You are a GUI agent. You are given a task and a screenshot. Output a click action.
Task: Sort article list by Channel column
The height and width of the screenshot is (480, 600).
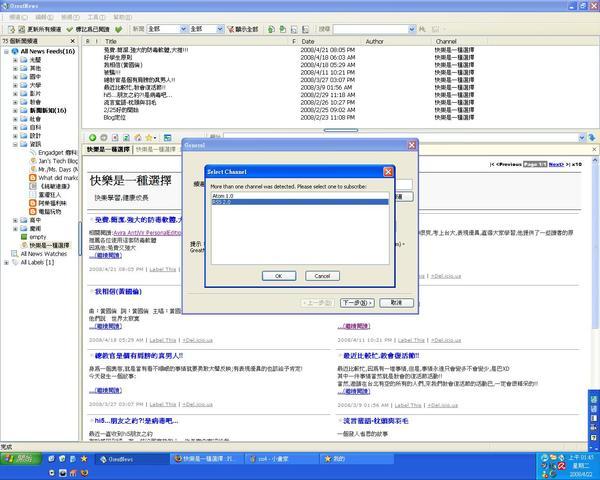(x=446, y=41)
